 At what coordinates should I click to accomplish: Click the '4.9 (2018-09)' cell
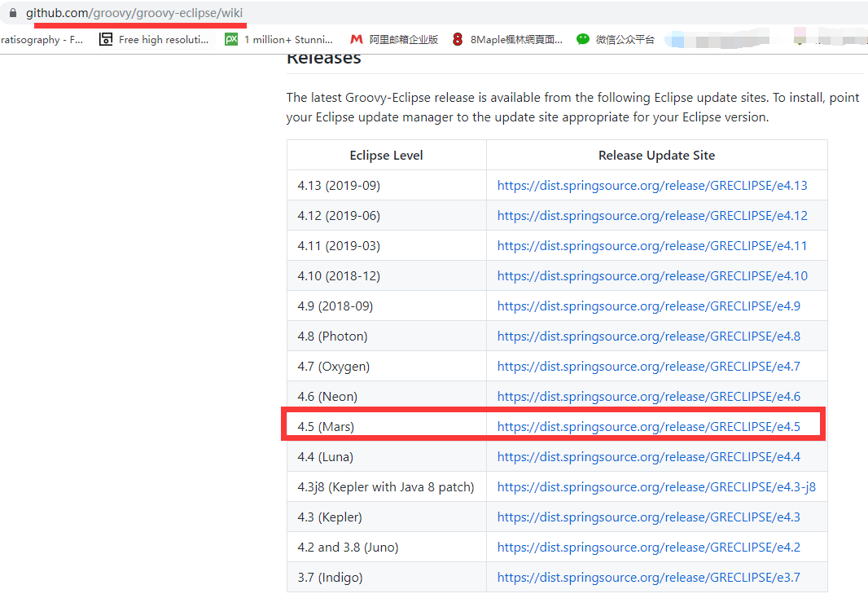(387, 306)
